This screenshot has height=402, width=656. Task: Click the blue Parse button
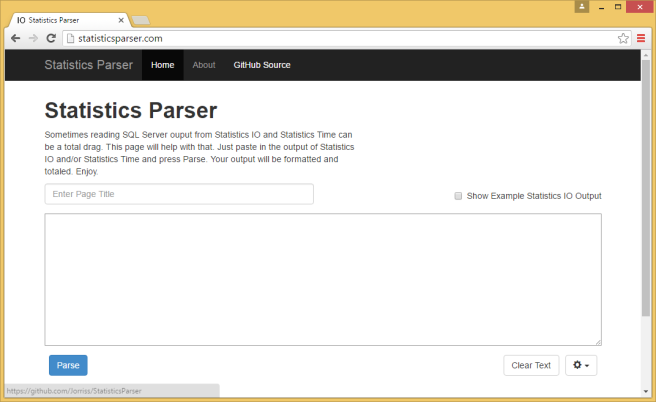(68, 365)
